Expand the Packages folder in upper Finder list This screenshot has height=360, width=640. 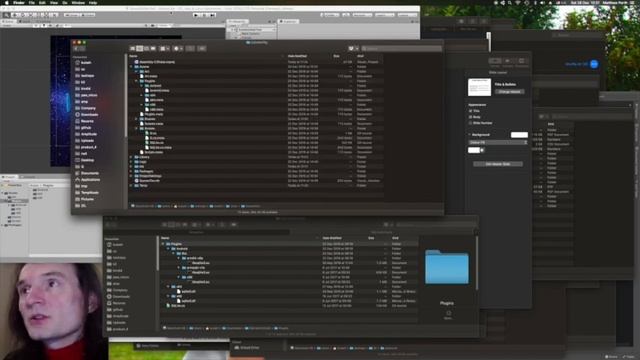(x=131, y=171)
